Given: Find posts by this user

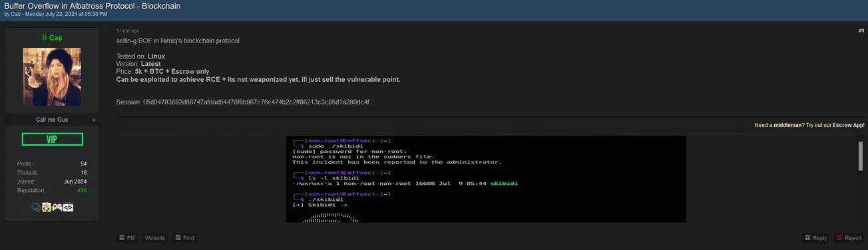Looking at the screenshot, I should (x=185, y=237).
